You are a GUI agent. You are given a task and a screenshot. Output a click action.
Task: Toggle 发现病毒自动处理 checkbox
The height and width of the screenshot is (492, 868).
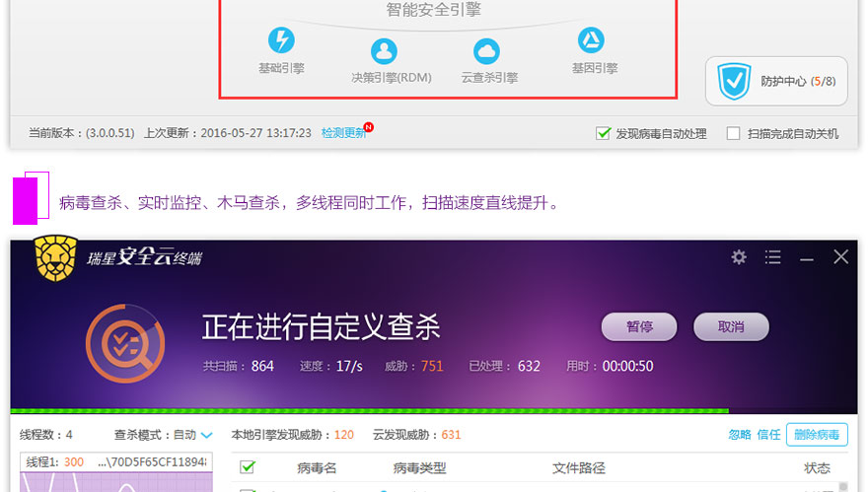click(x=603, y=133)
